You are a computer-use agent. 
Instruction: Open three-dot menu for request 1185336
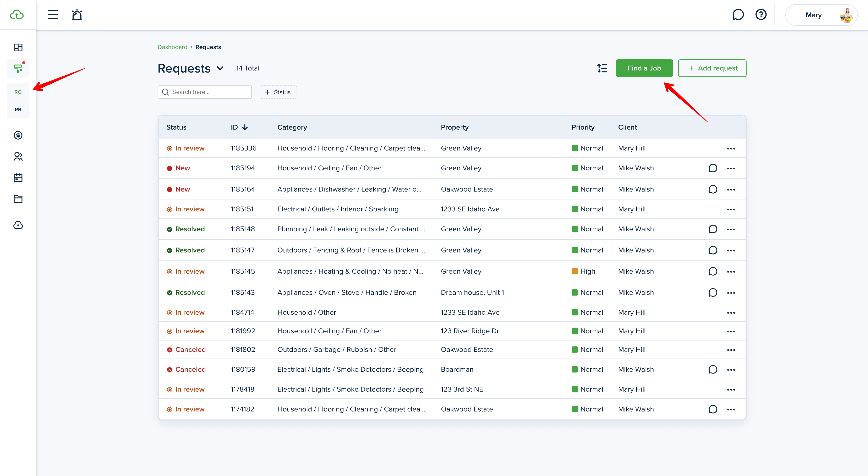pos(731,148)
